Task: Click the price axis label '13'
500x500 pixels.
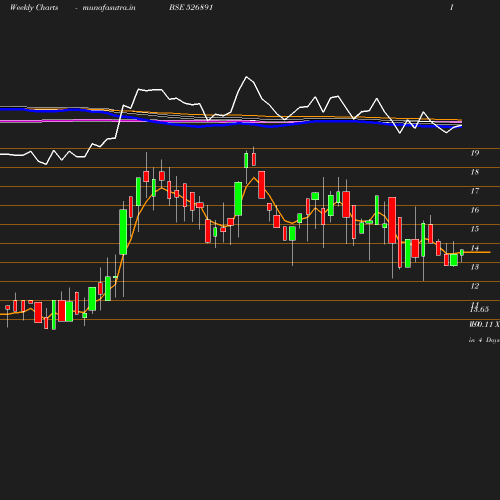Action: point(475,267)
